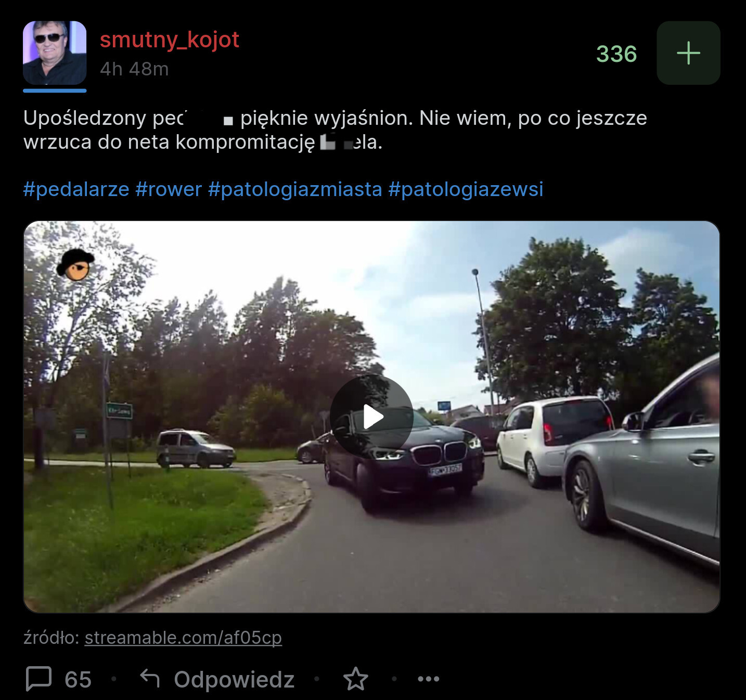
Task: Click the 336 vote count
Action: click(x=616, y=54)
